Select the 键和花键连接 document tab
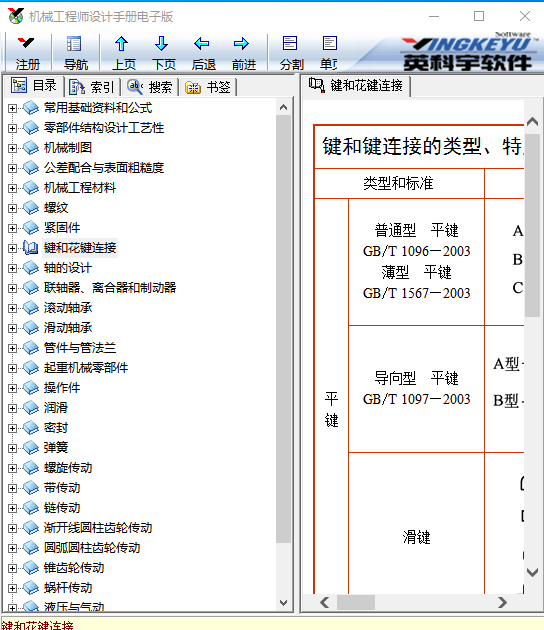The image size is (544, 630). [355, 85]
